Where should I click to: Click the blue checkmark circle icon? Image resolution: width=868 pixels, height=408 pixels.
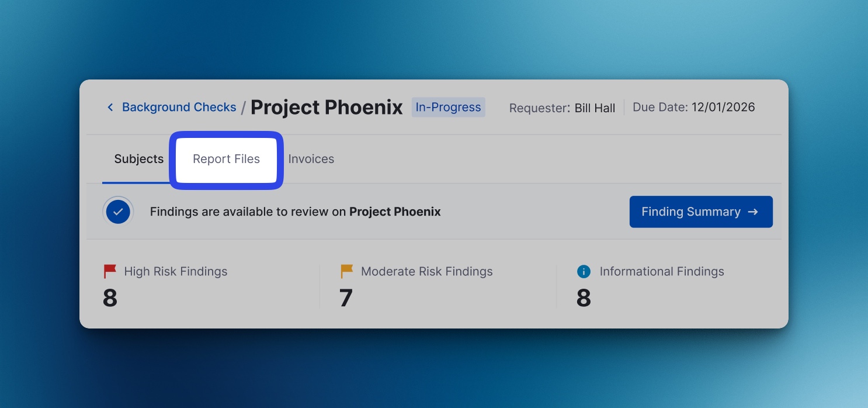click(118, 212)
